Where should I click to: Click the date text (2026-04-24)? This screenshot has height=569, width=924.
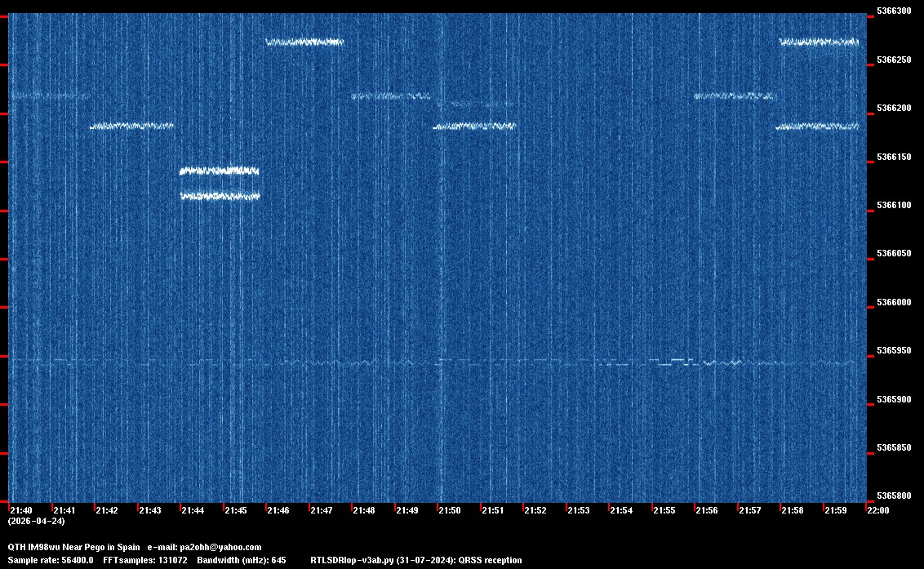tap(36, 521)
